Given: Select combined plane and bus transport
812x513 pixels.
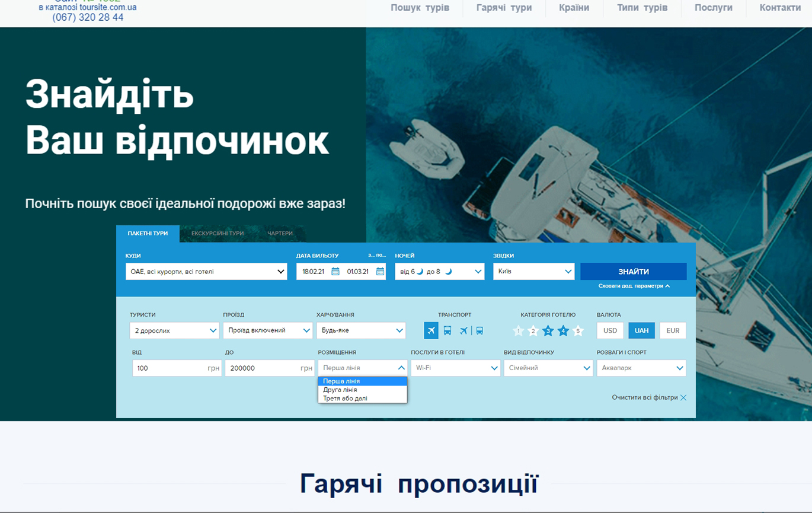Looking at the screenshot, I should (471, 330).
